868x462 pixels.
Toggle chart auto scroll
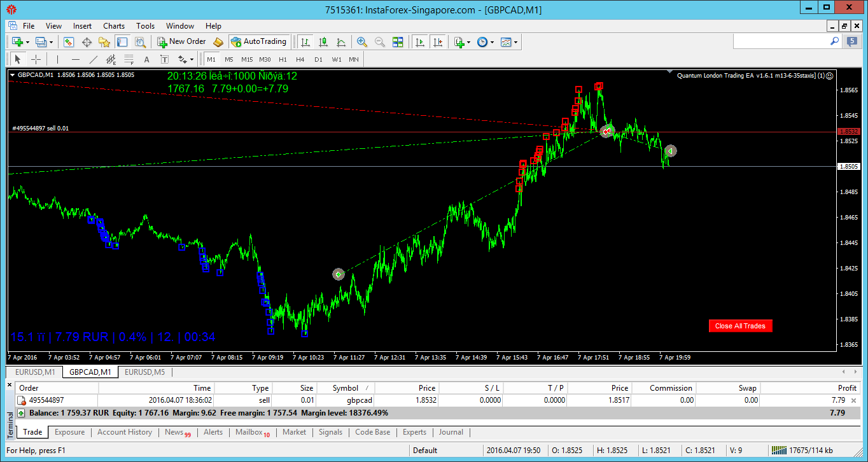point(419,42)
